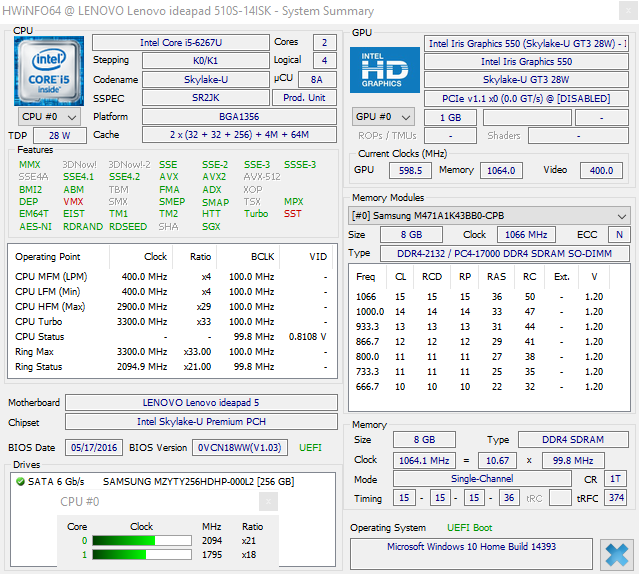
Task: Click the Prod. Unit field
Action: click(304, 98)
